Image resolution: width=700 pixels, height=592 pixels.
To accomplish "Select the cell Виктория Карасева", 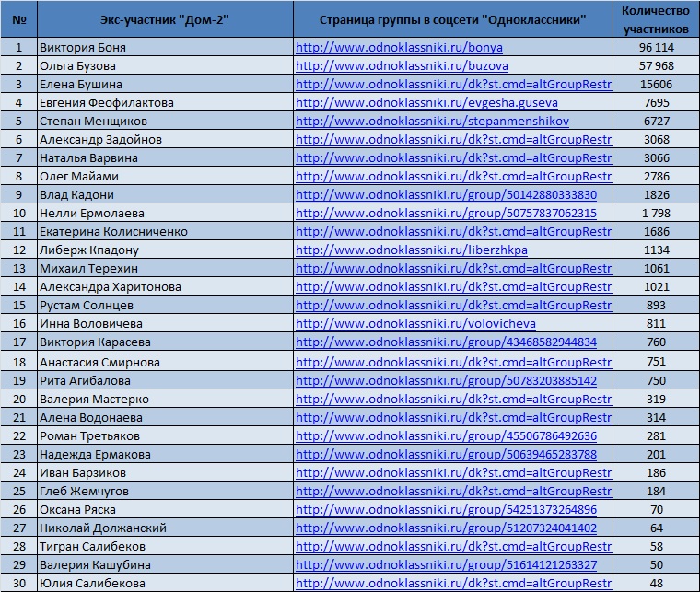I will pyautogui.click(x=165, y=342).
